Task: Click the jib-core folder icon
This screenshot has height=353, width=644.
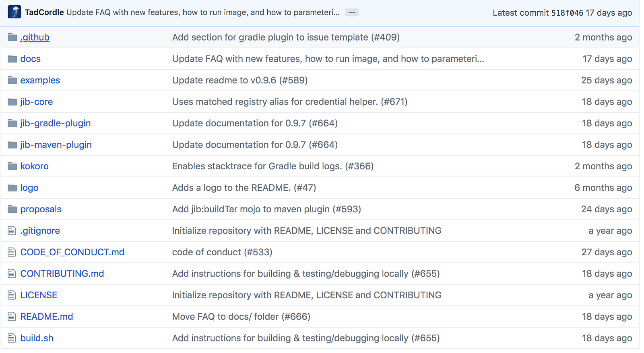Action: tap(12, 102)
